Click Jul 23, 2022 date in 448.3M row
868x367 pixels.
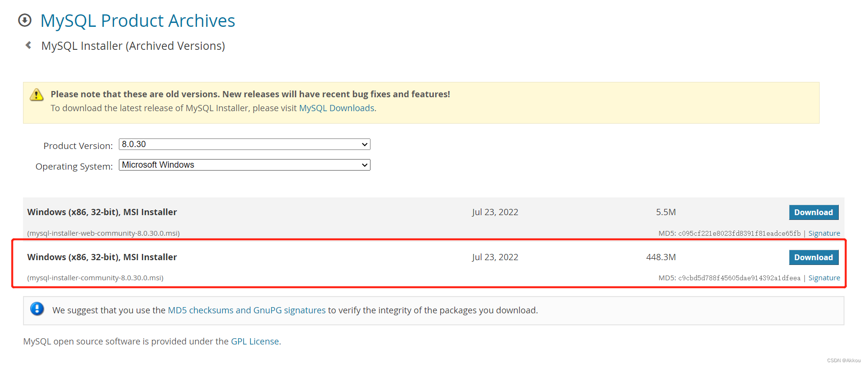495,257
